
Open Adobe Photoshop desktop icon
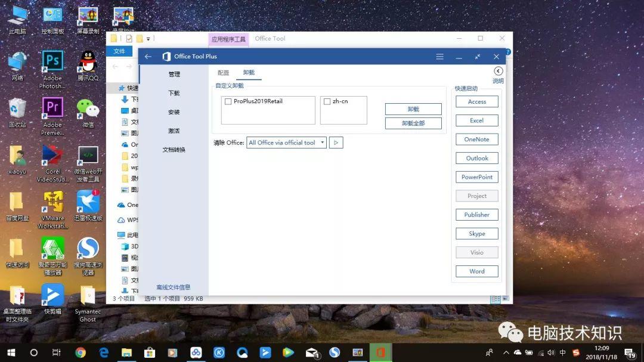pyautogui.click(x=52, y=69)
